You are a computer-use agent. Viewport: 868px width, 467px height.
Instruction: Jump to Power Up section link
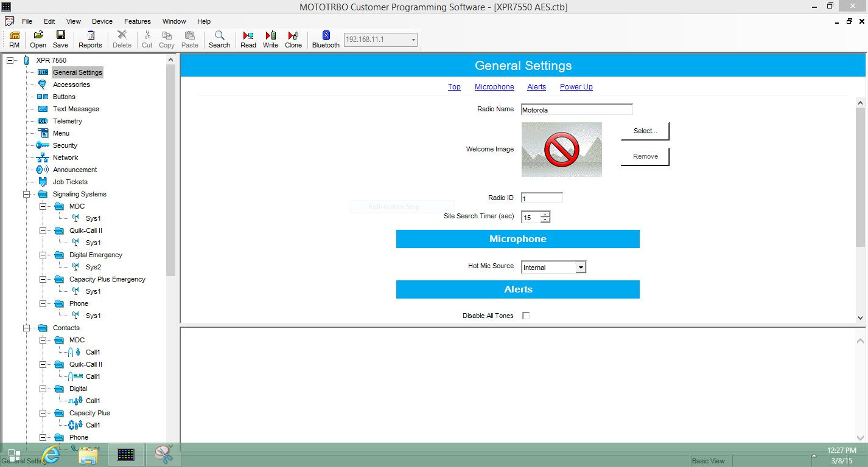pyautogui.click(x=576, y=87)
